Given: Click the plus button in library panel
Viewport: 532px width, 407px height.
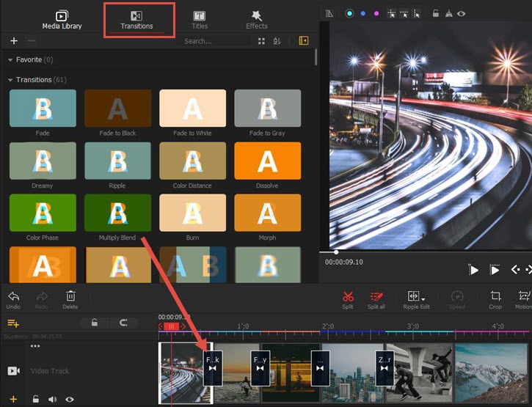Looking at the screenshot, I should [x=14, y=41].
